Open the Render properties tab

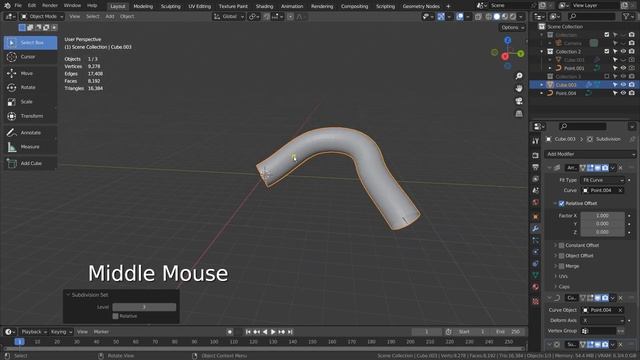pyautogui.click(x=536, y=156)
